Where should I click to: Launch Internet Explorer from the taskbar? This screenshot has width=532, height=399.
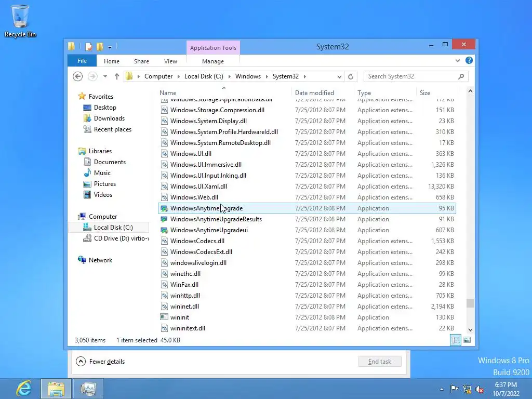point(24,389)
